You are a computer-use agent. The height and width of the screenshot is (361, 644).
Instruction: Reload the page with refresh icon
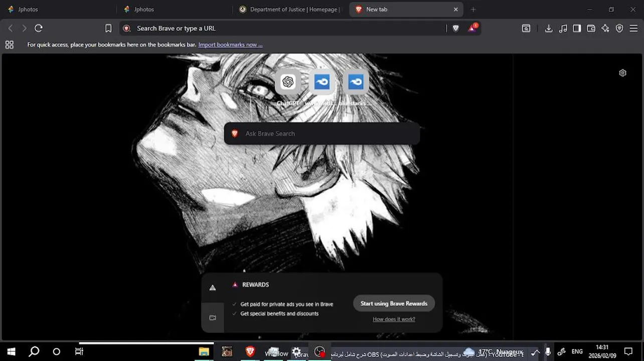click(39, 29)
